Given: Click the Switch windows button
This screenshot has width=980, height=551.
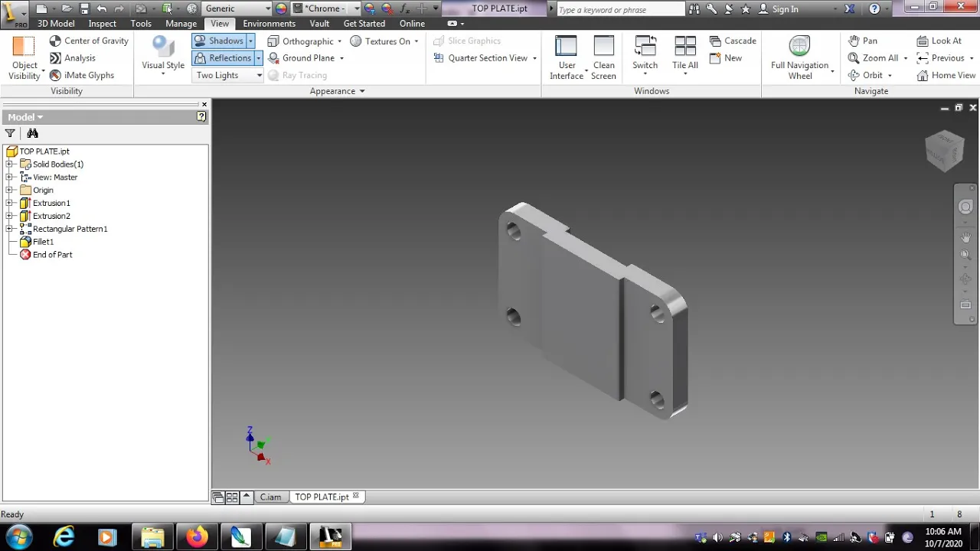Looking at the screenshot, I should 645,54.
